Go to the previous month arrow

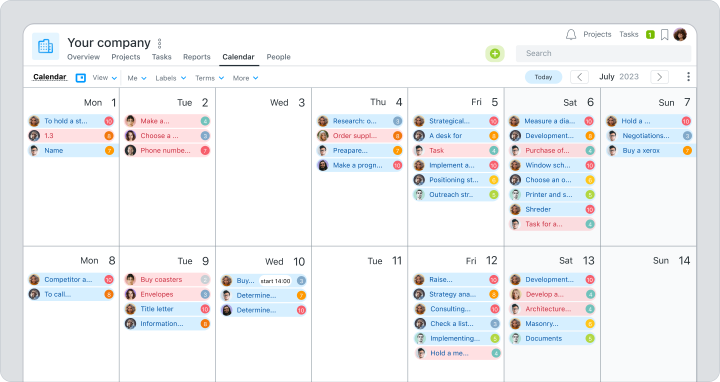[579, 77]
